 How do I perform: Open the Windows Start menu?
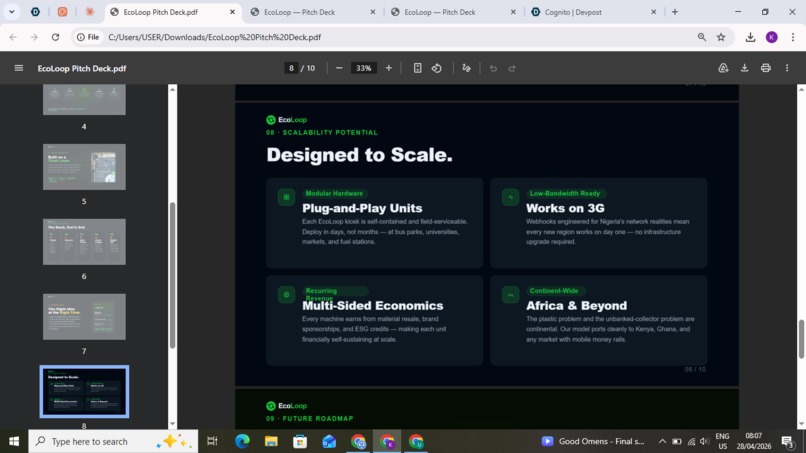click(x=14, y=441)
